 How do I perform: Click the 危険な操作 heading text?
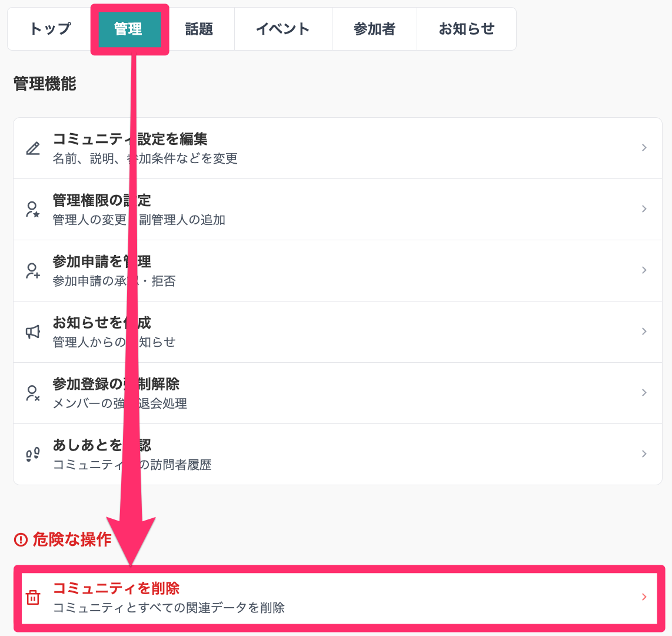point(72,539)
